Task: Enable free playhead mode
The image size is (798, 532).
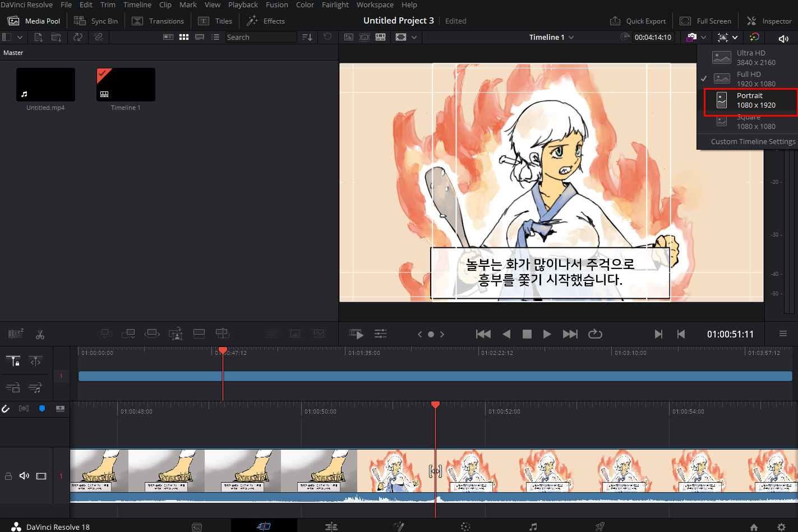Action: pos(36,362)
